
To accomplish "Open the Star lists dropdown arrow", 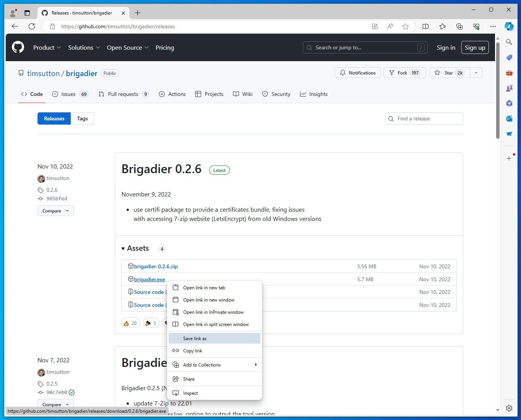I will point(476,73).
